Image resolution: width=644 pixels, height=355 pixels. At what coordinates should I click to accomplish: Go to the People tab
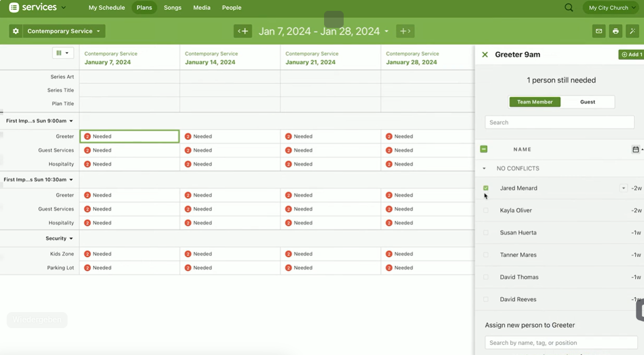[232, 8]
